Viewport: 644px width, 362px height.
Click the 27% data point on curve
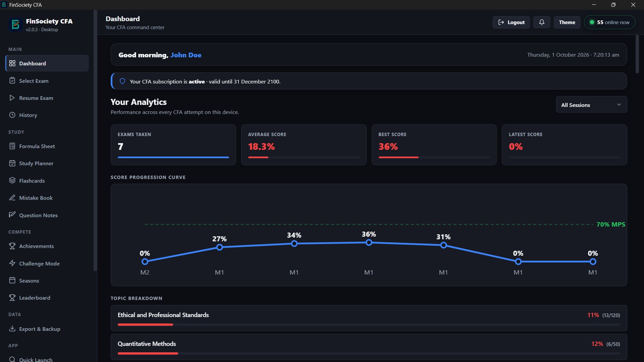pos(219,247)
